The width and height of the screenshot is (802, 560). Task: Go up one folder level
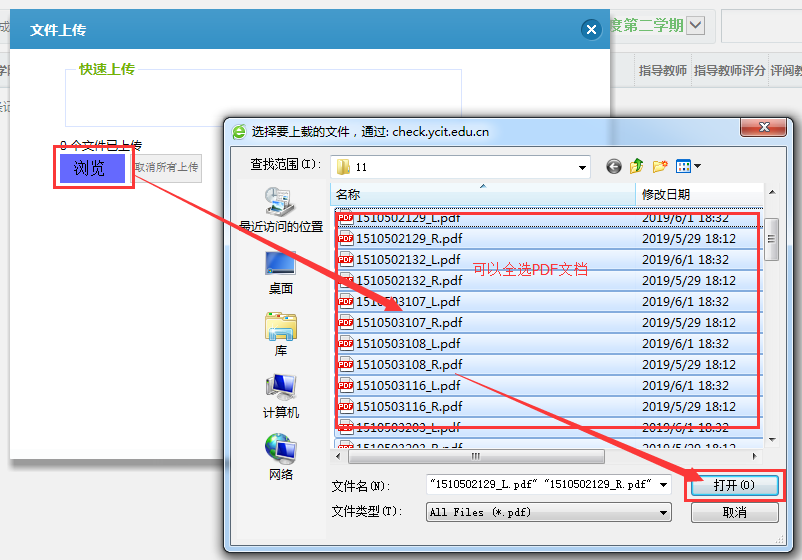click(636, 166)
